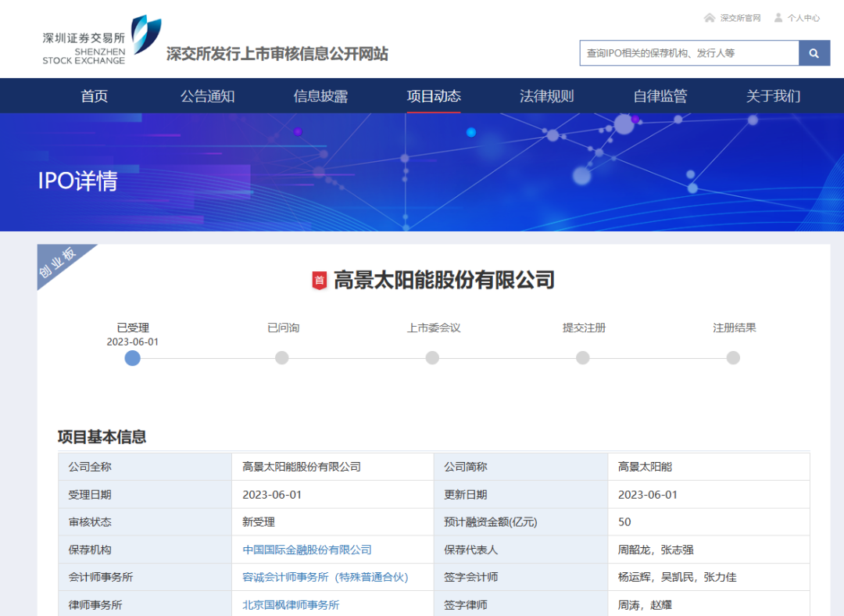Viewport: 844px width, 616px height.
Task: Click the 受理日期 label cell
Action: pos(145,495)
